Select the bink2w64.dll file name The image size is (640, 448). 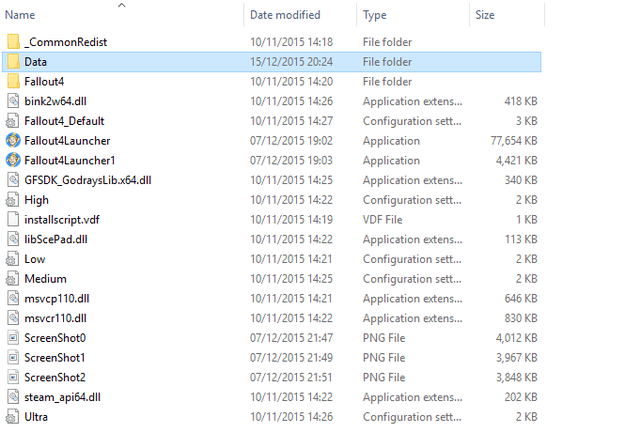tap(56, 101)
